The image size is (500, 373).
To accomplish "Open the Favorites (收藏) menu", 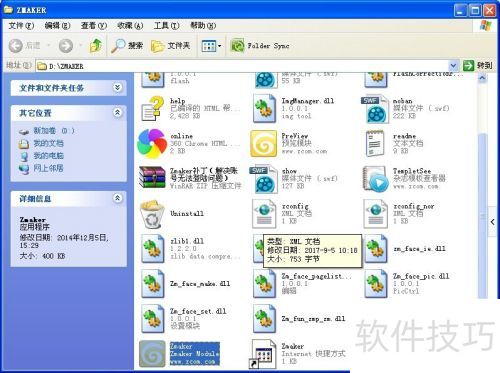I will 130,25.
